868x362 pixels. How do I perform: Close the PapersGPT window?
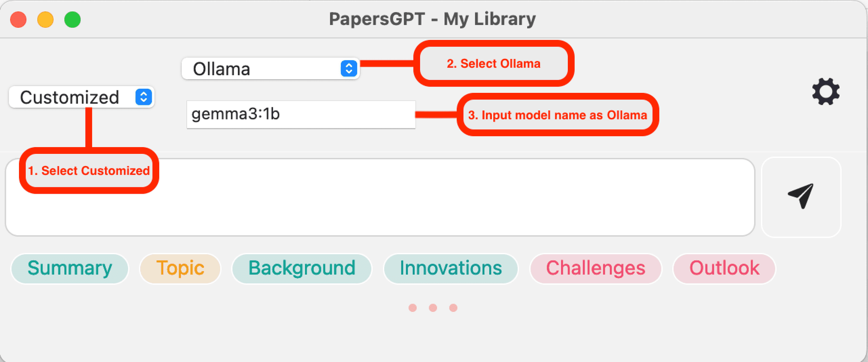(x=19, y=20)
